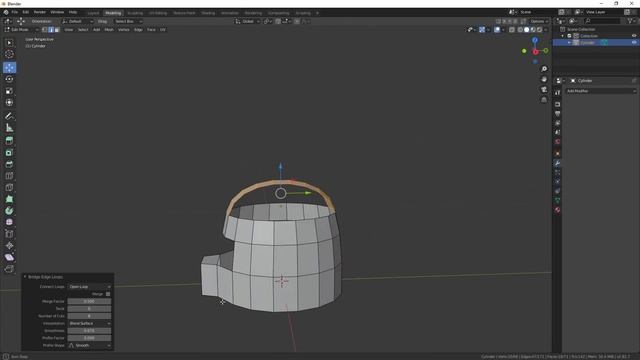Click the outliner search field

pyautogui.click(x=602, y=21)
